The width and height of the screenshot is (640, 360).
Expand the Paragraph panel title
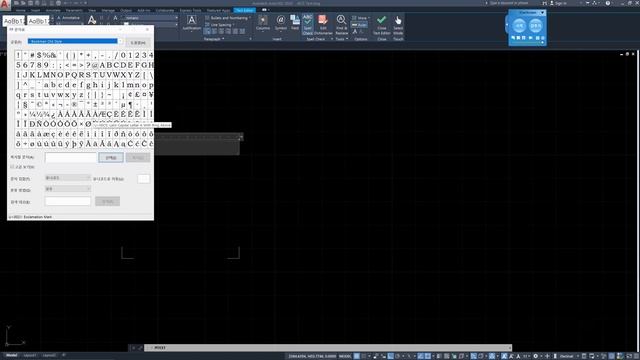(x=214, y=39)
